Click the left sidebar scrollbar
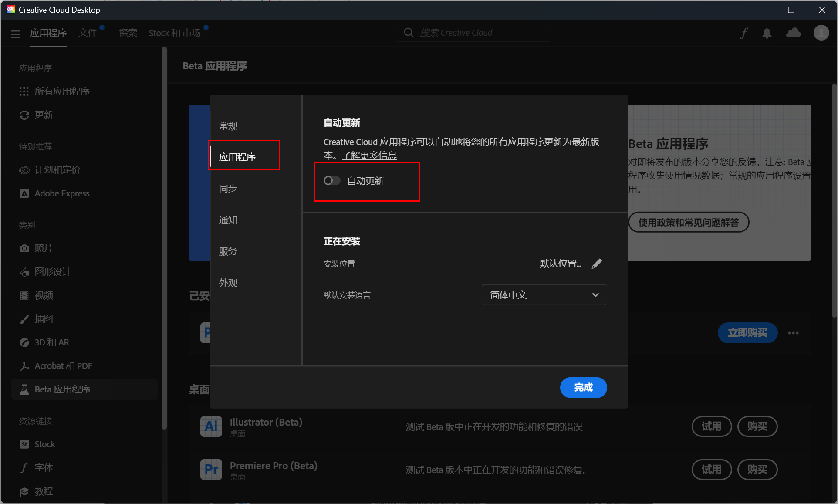 pos(164,239)
